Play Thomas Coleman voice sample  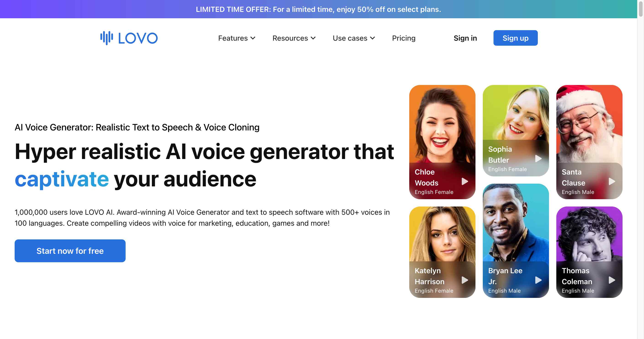[x=612, y=280]
